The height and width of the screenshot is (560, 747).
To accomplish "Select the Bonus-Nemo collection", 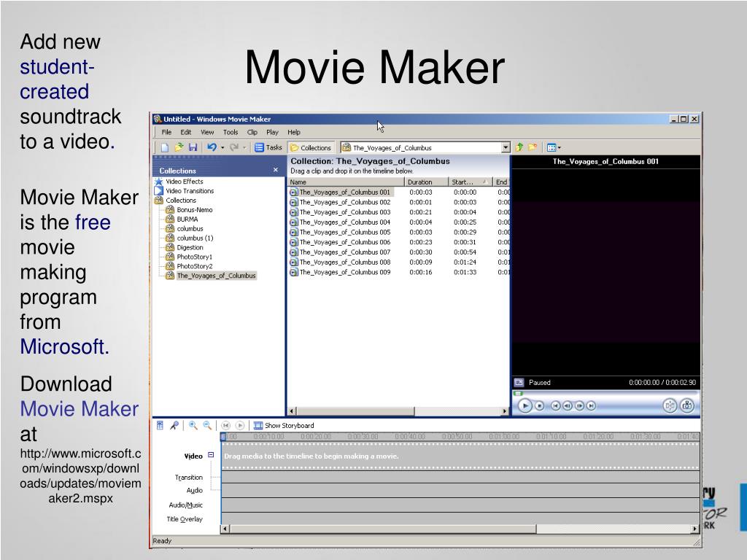I will point(194,209).
